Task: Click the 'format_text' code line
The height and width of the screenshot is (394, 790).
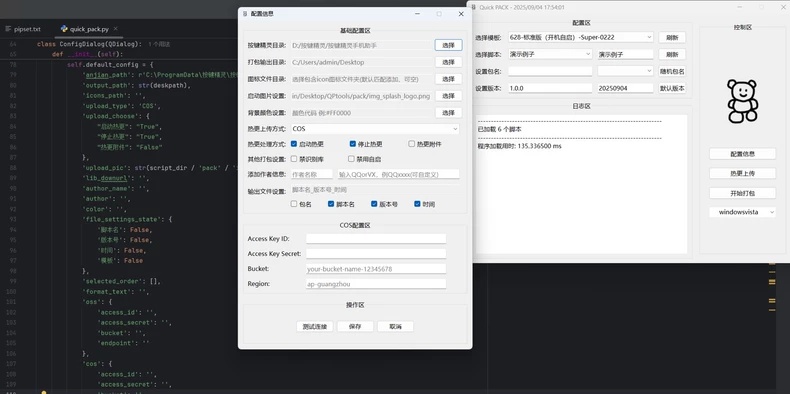Action: pos(116,292)
